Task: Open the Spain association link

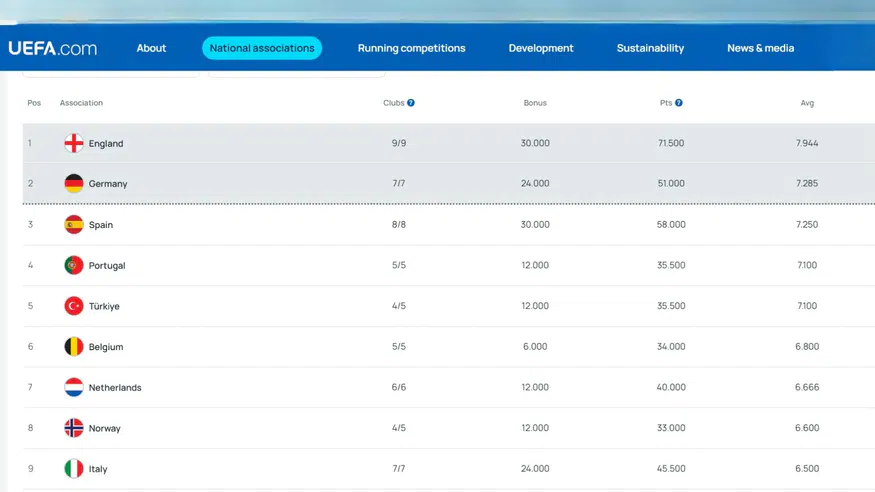Action: pyautogui.click(x=100, y=225)
